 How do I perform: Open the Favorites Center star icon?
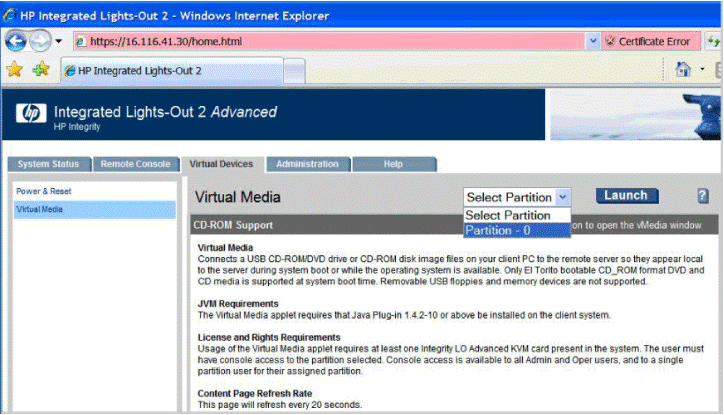(14, 70)
